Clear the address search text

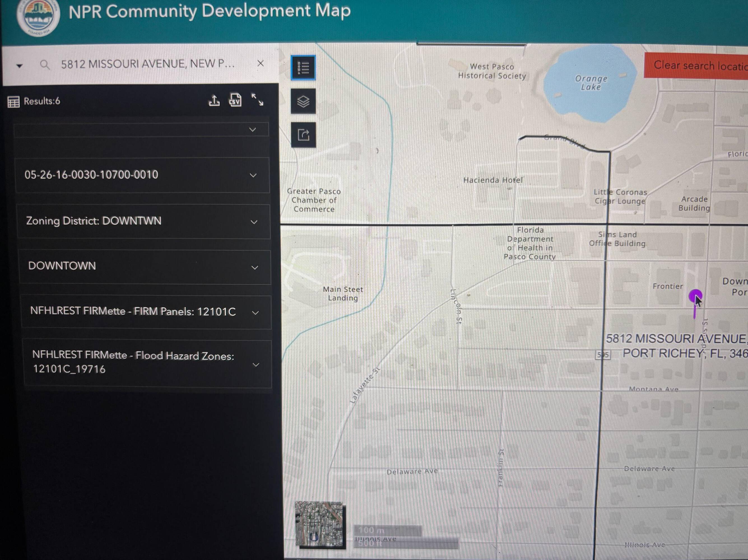point(260,63)
